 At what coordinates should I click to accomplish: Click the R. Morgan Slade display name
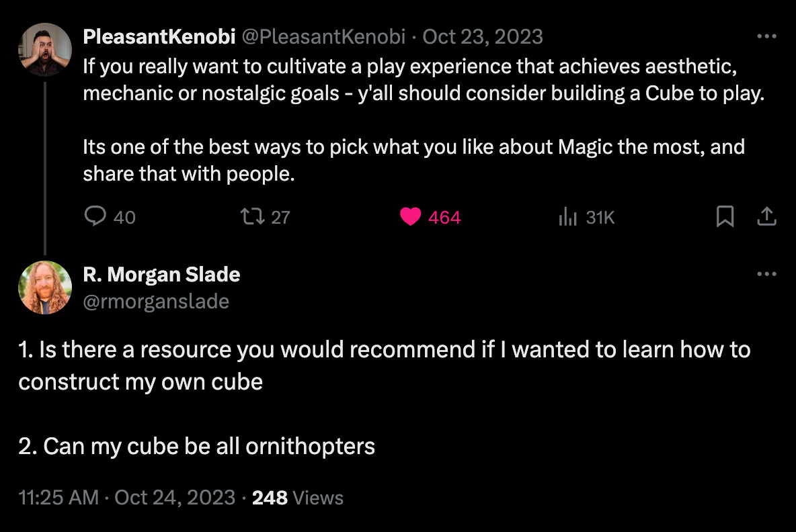(x=161, y=274)
